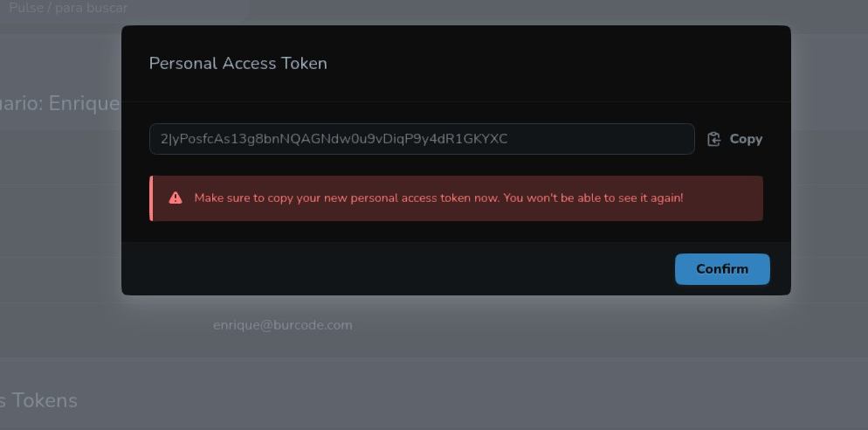
Task: Click empty dialog header right of the title
Action: pos(559,63)
